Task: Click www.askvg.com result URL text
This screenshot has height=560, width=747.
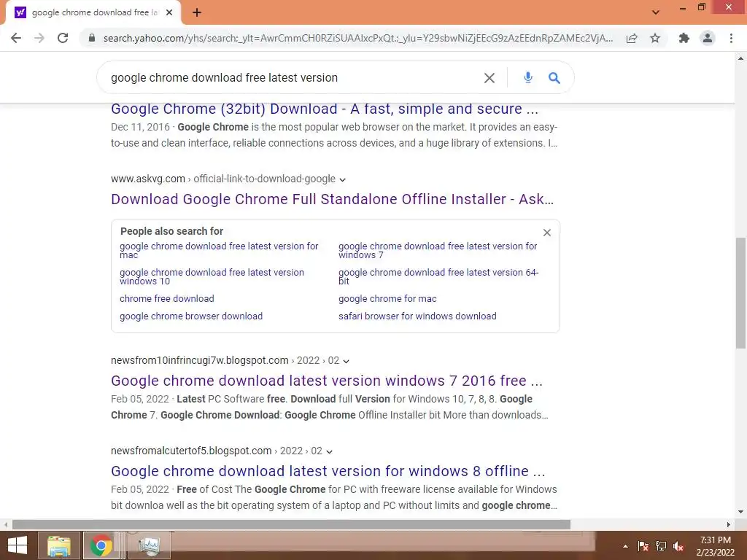Action: pos(148,179)
